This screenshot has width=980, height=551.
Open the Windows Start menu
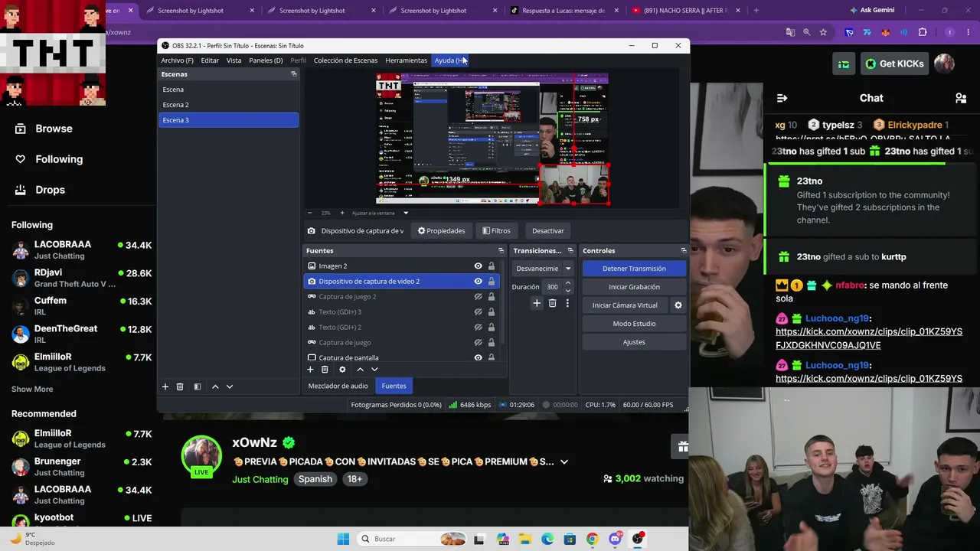pos(343,539)
